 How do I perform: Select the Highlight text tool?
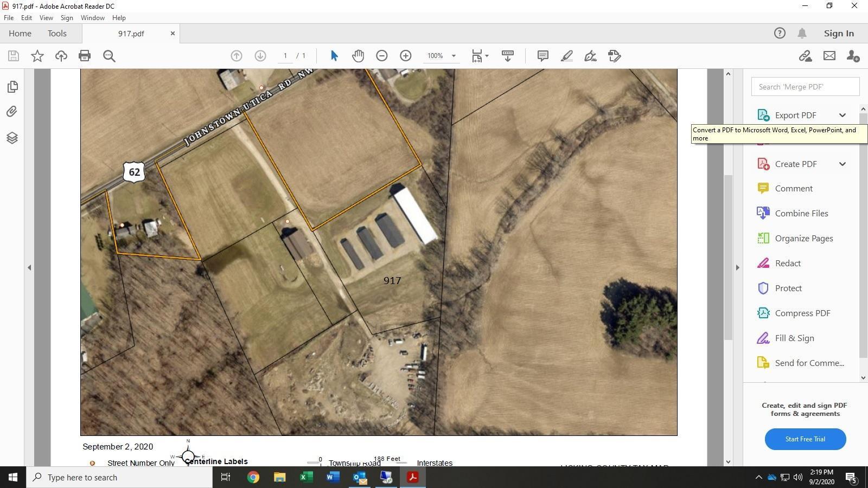(567, 56)
